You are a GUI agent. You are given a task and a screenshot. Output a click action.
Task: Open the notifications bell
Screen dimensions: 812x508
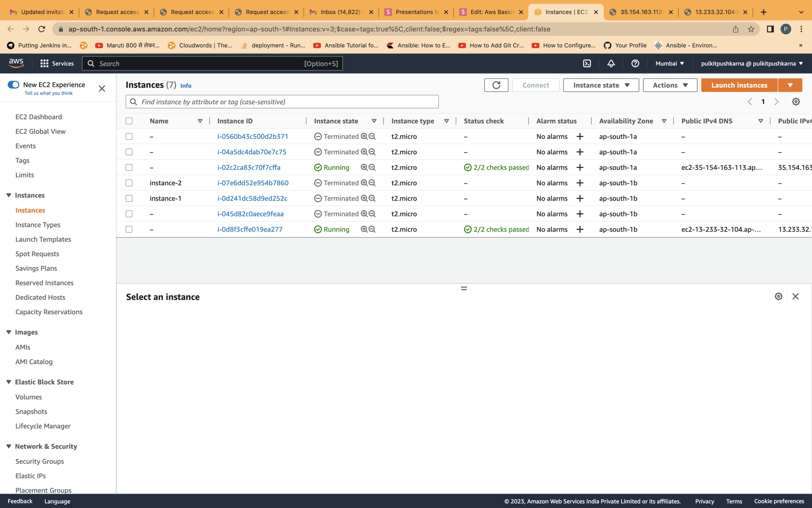click(611, 63)
